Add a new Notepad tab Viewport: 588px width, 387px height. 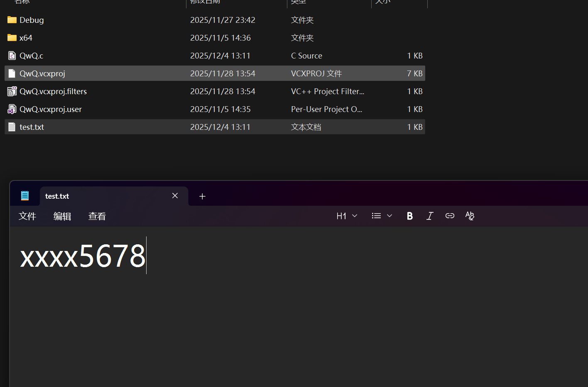tap(202, 196)
